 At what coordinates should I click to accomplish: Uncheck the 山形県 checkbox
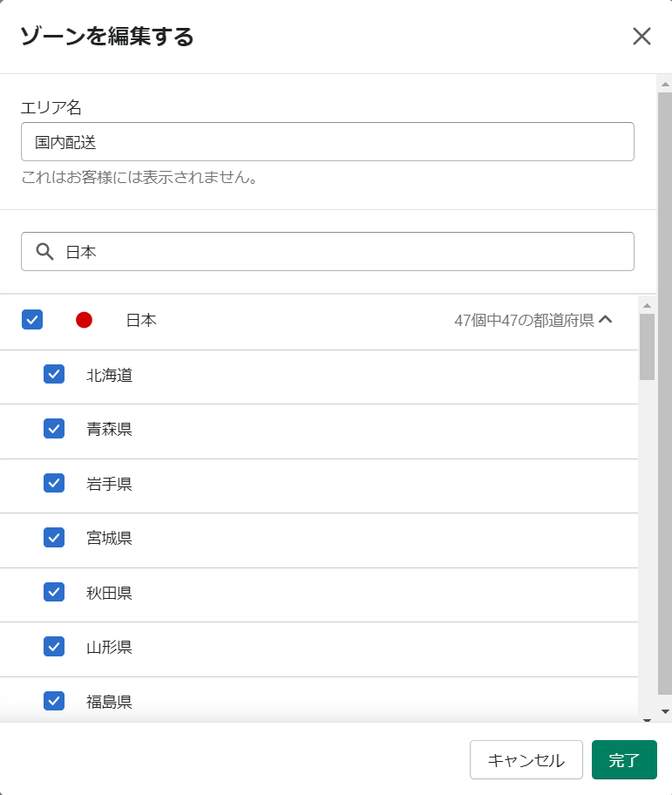(54, 647)
